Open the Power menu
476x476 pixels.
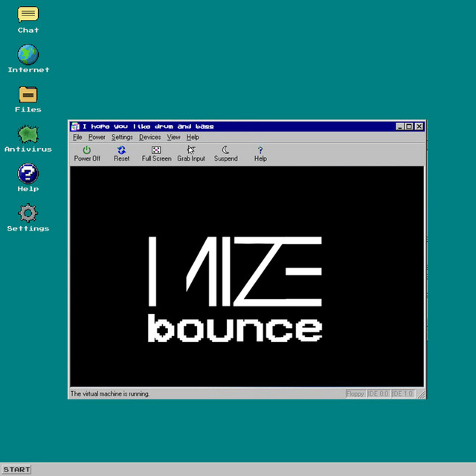point(97,137)
